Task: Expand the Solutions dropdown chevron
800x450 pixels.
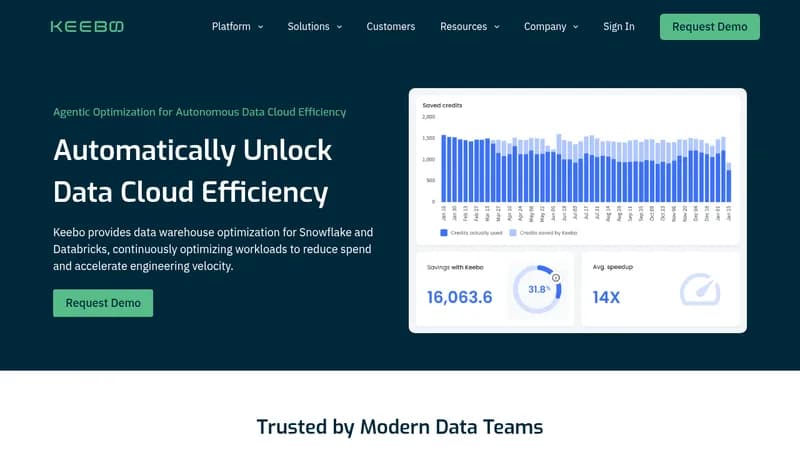Action: tap(339, 27)
